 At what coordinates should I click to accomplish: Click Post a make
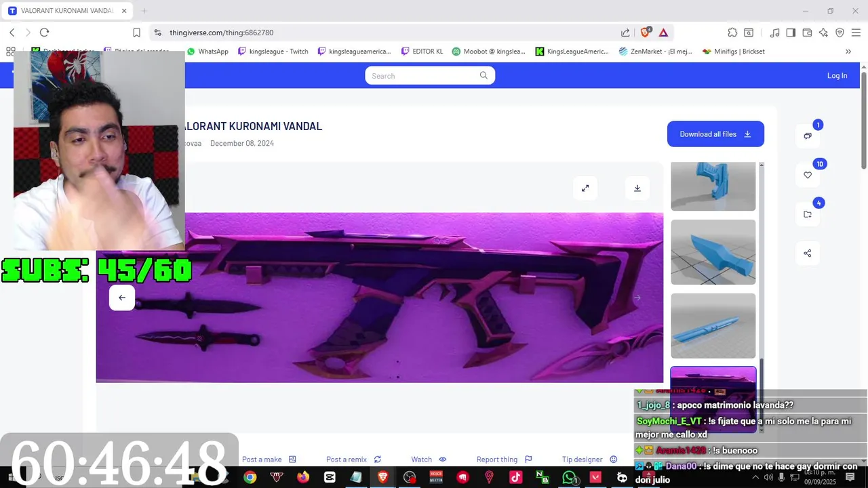[269, 460]
